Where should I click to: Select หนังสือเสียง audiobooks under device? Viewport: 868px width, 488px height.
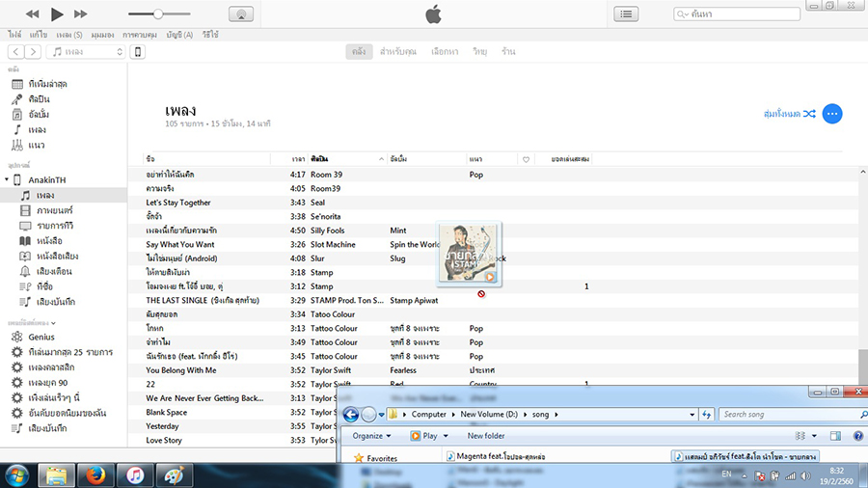[57, 257]
